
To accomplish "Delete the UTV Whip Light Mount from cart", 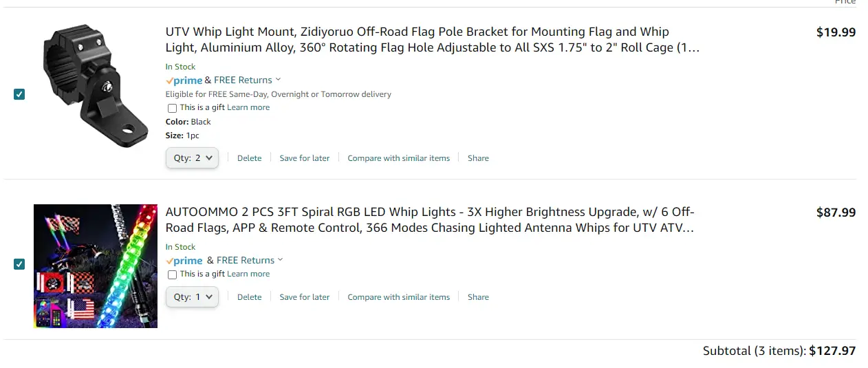I will click(x=250, y=158).
